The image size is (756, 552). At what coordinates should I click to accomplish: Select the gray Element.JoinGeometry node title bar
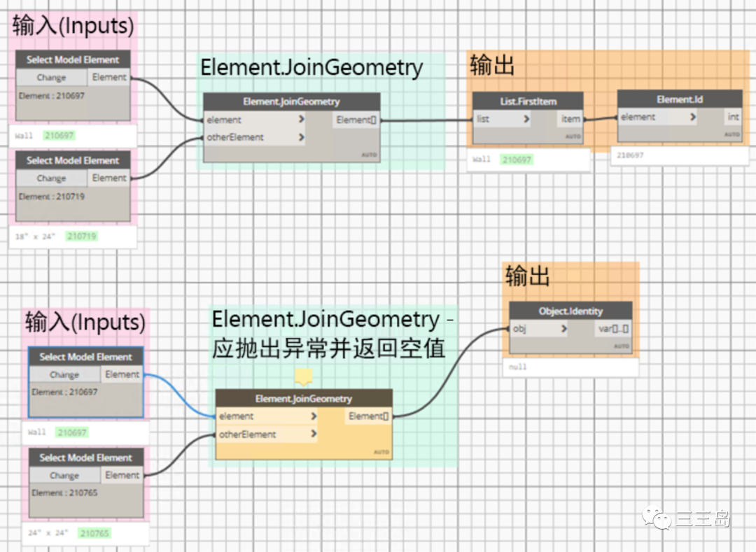[x=291, y=101]
